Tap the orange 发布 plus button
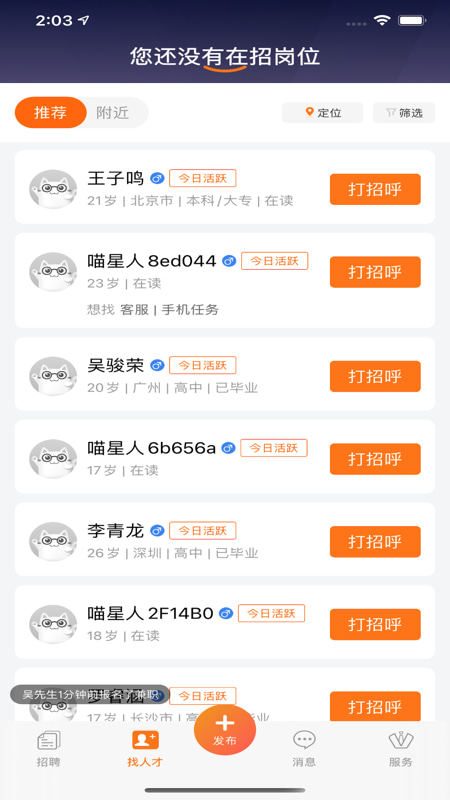The image size is (450, 800). pyautogui.click(x=224, y=730)
